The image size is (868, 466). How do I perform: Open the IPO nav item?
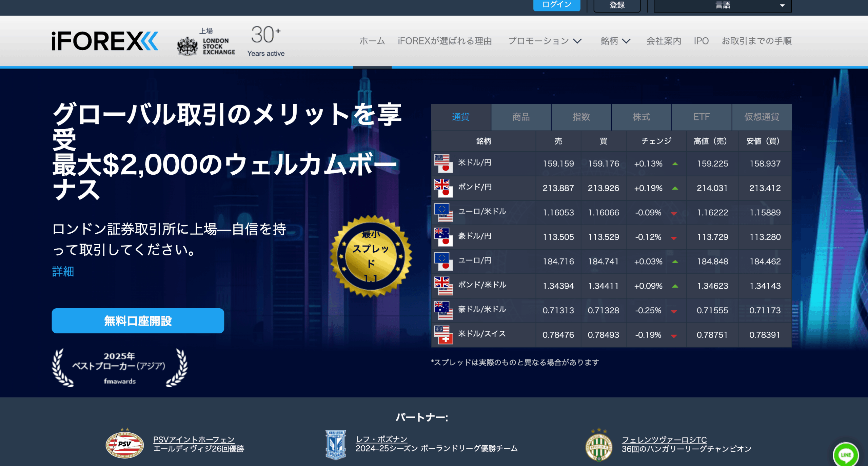[x=701, y=41]
